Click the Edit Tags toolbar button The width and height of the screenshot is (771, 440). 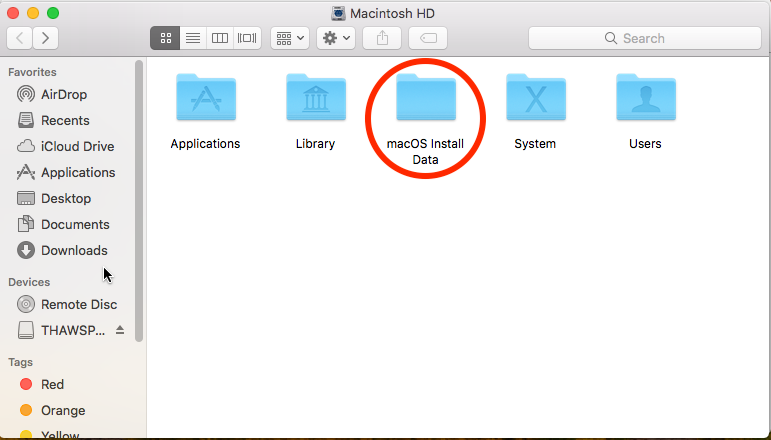428,38
